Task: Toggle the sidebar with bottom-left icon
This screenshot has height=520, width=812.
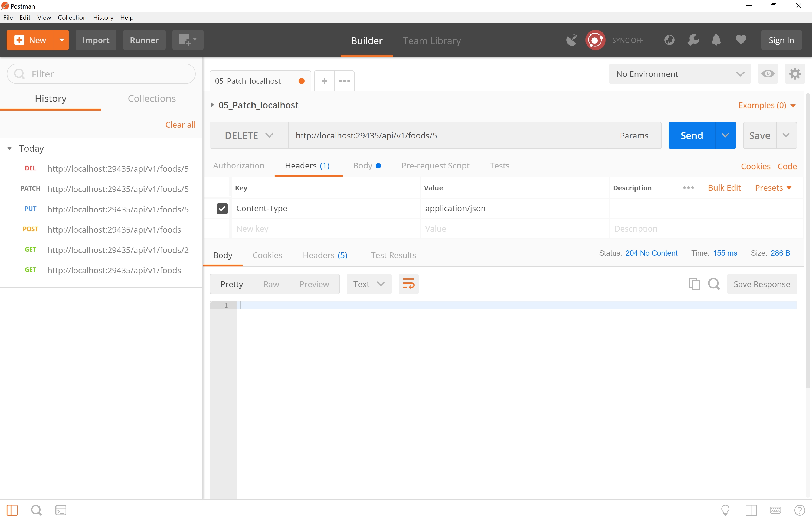Action: click(12, 510)
